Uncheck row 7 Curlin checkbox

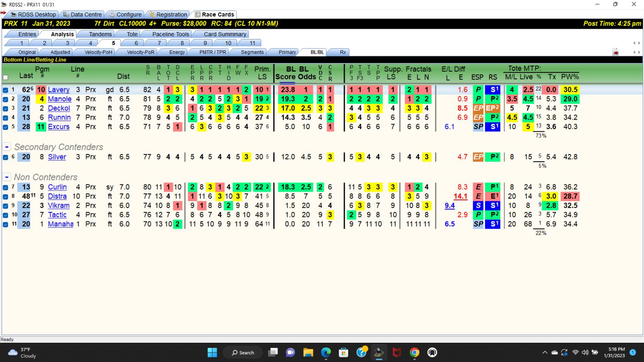6,187
